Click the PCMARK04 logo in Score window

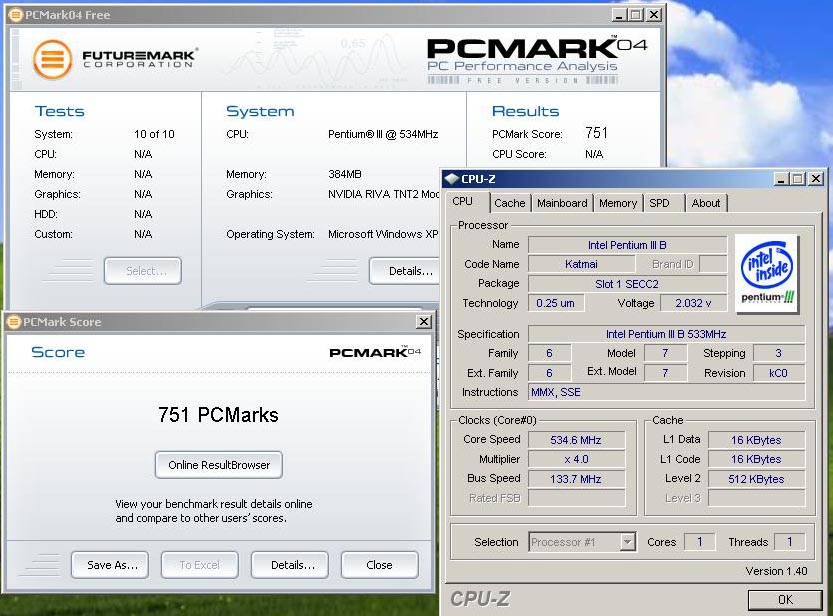pos(375,352)
